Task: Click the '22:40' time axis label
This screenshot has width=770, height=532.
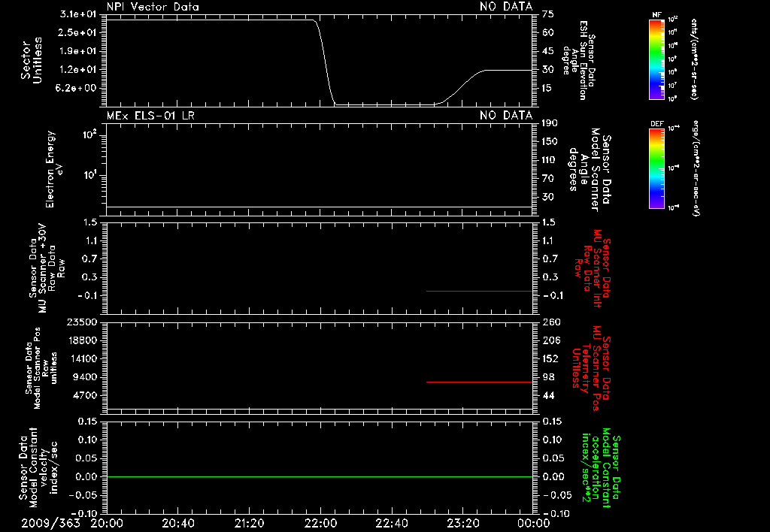Action: pos(391,523)
